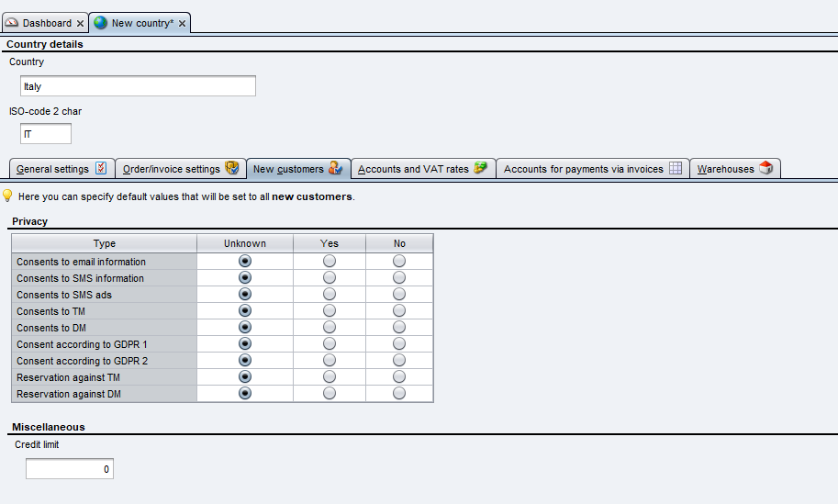The height and width of the screenshot is (504, 838).
Task: Click the Country name input field
Action: 138,86
